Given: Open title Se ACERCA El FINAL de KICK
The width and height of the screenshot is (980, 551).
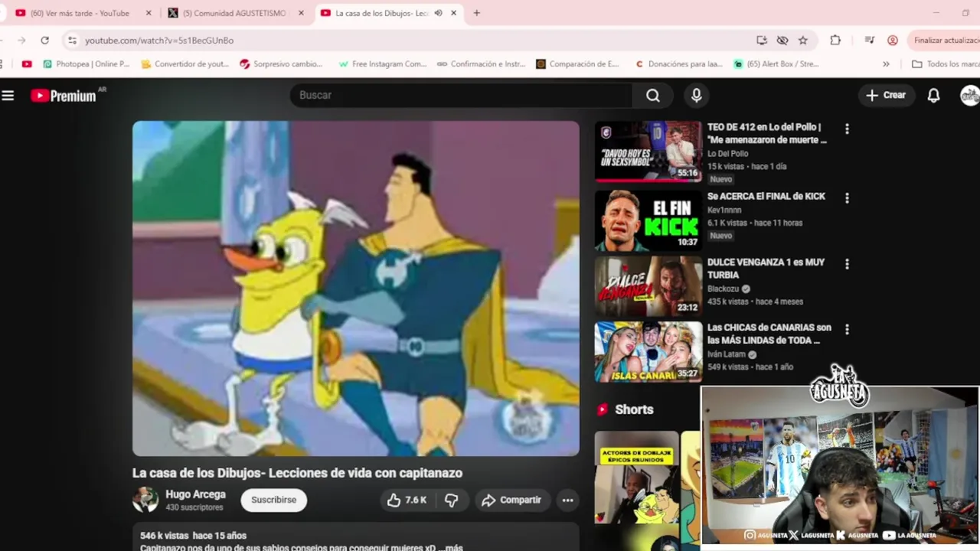Looking at the screenshot, I should pos(766,197).
